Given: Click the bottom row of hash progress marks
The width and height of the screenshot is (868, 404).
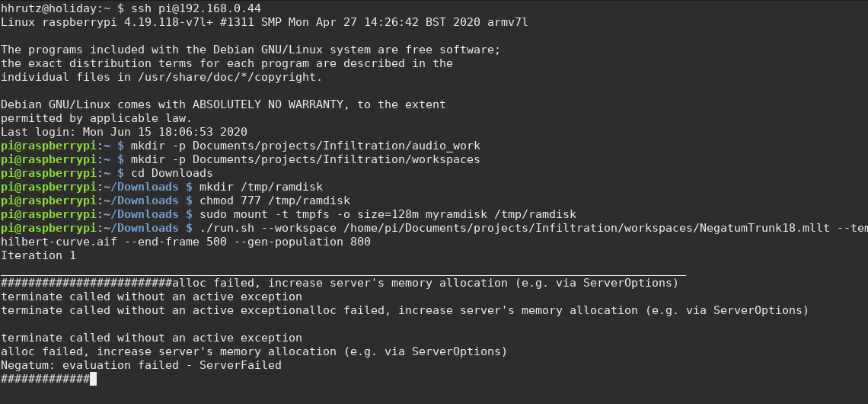Looking at the screenshot, I should point(44,379).
